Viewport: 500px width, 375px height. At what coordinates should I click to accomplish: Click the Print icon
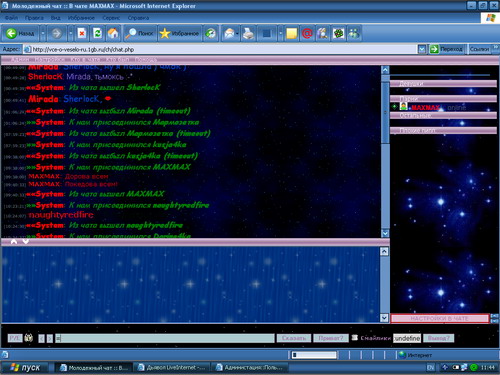[x=248, y=33]
